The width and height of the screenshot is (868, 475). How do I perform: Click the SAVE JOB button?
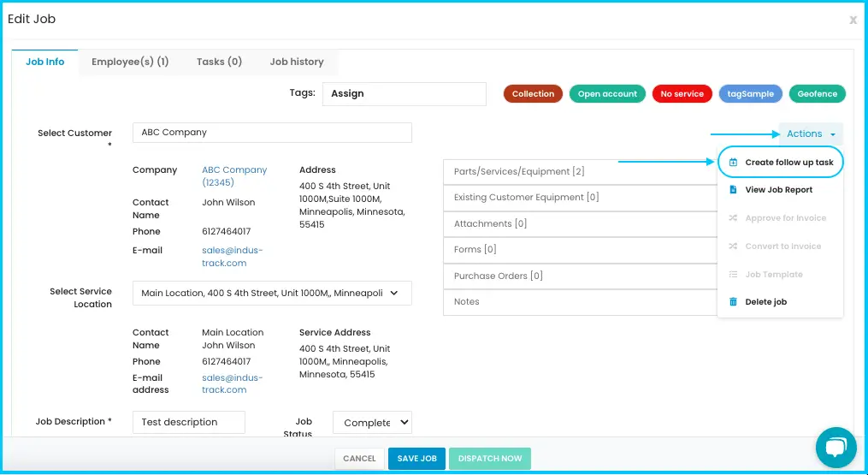(x=416, y=459)
